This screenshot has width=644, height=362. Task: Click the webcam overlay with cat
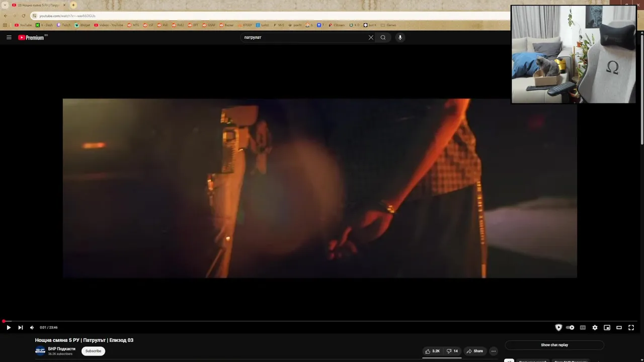point(574,54)
